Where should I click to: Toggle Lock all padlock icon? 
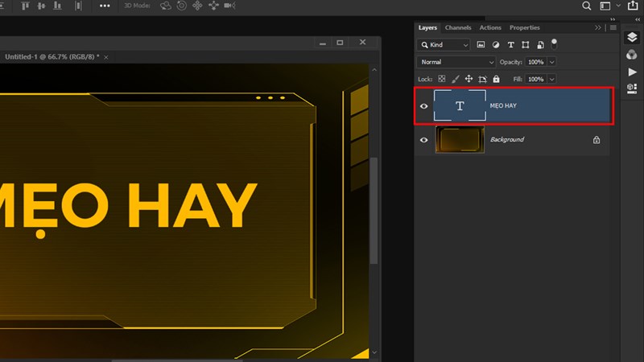point(496,79)
